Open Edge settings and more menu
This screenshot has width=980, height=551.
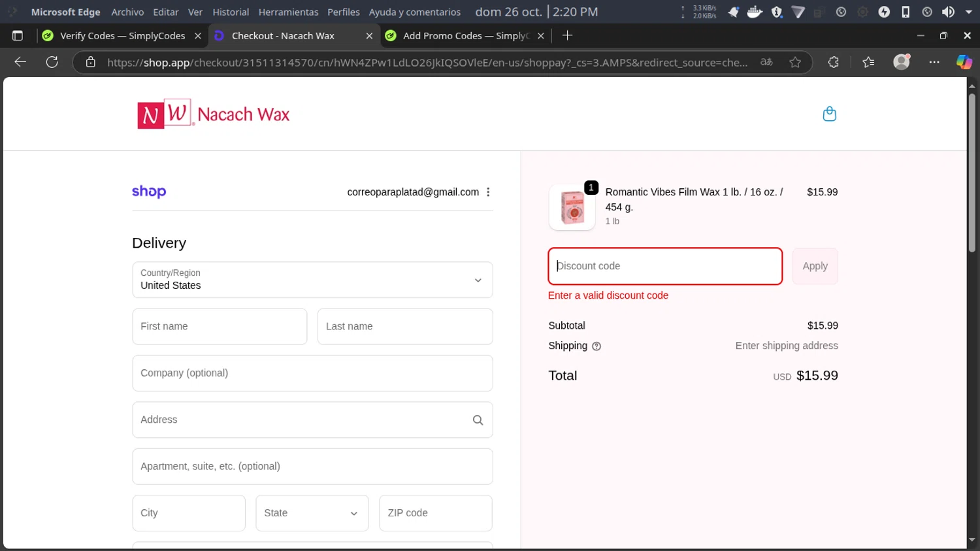tap(934, 62)
